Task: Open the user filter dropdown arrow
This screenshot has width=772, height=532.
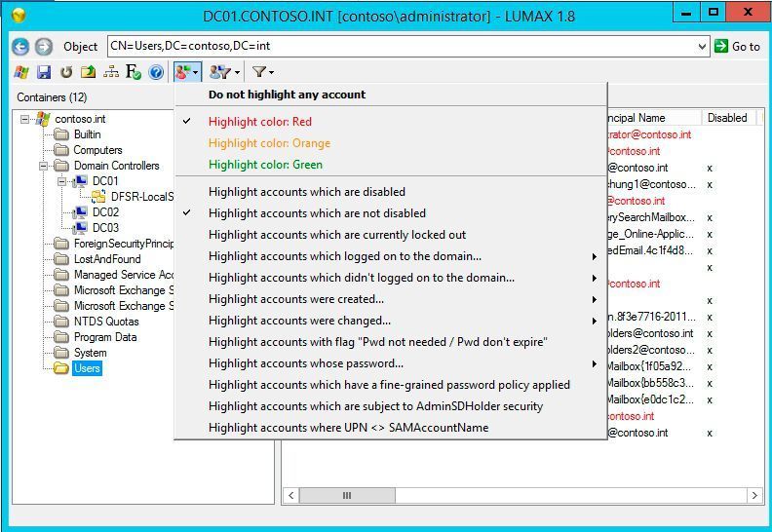Action: click(x=237, y=72)
